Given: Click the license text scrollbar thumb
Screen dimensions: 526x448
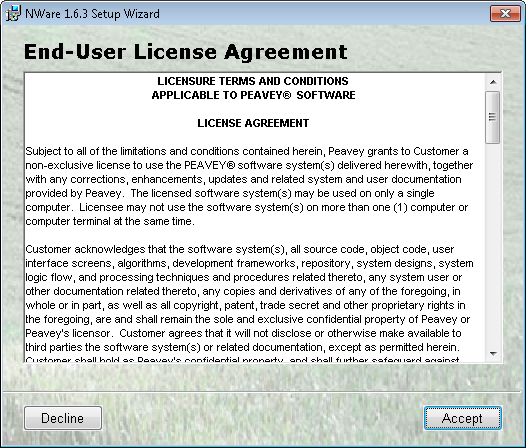Looking at the screenshot, I should pyautogui.click(x=493, y=117).
